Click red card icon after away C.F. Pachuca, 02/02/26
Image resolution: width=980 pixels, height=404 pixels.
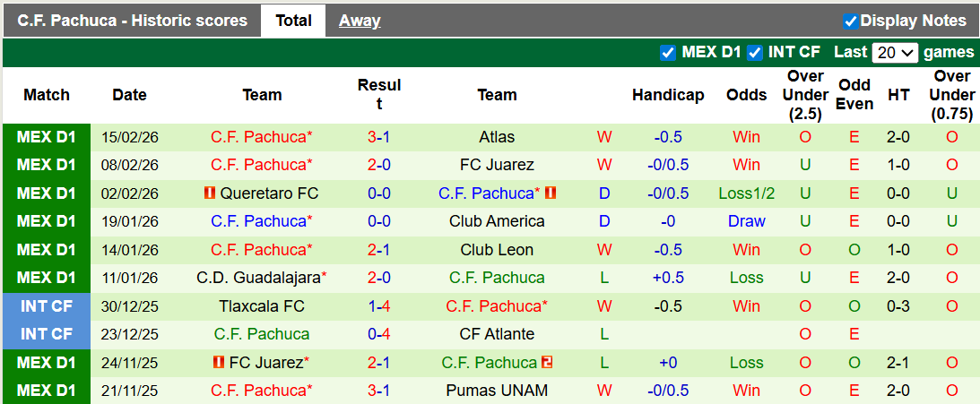click(x=551, y=193)
